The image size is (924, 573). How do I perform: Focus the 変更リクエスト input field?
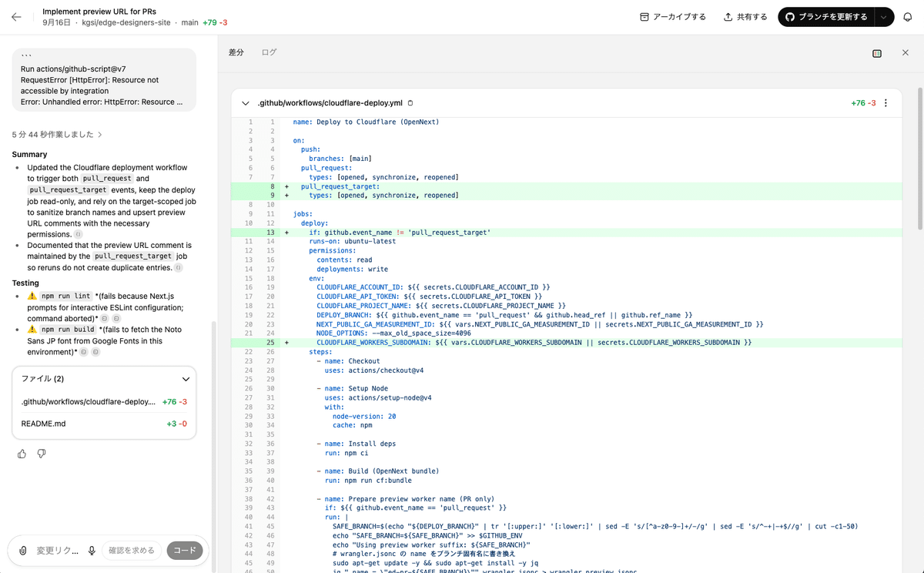(x=58, y=551)
